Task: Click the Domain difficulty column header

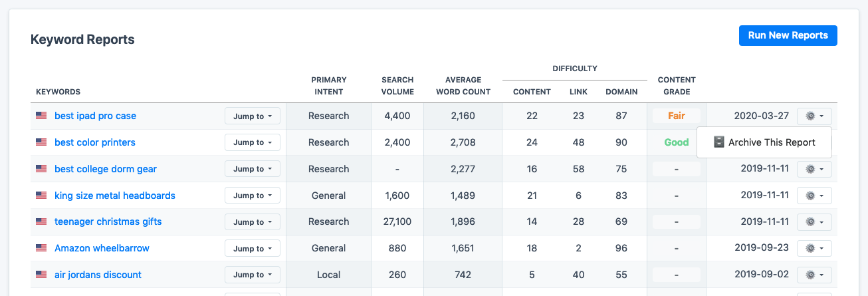Action: (x=621, y=92)
